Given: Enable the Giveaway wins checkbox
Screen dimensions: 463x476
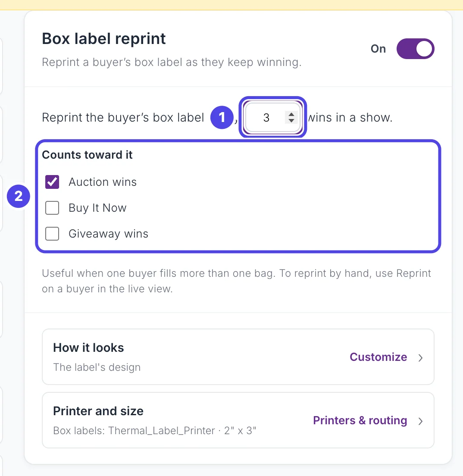Looking at the screenshot, I should 52,234.
